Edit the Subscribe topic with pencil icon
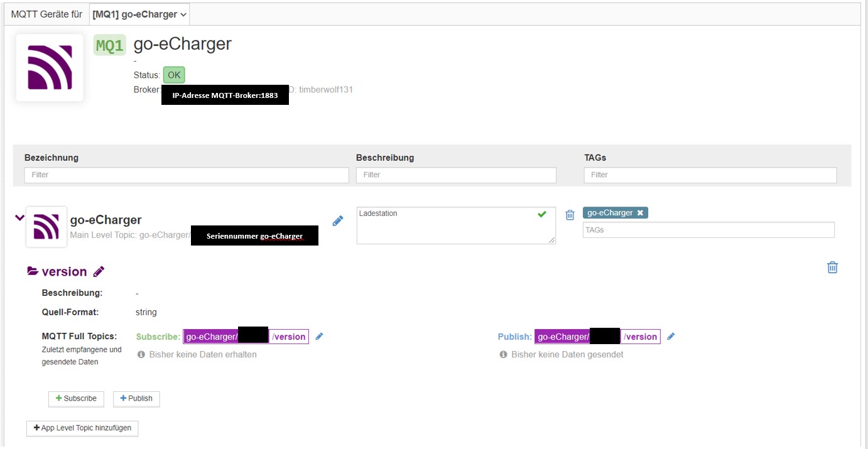Image resolution: width=868 pixels, height=449 pixels. (319, 337)
